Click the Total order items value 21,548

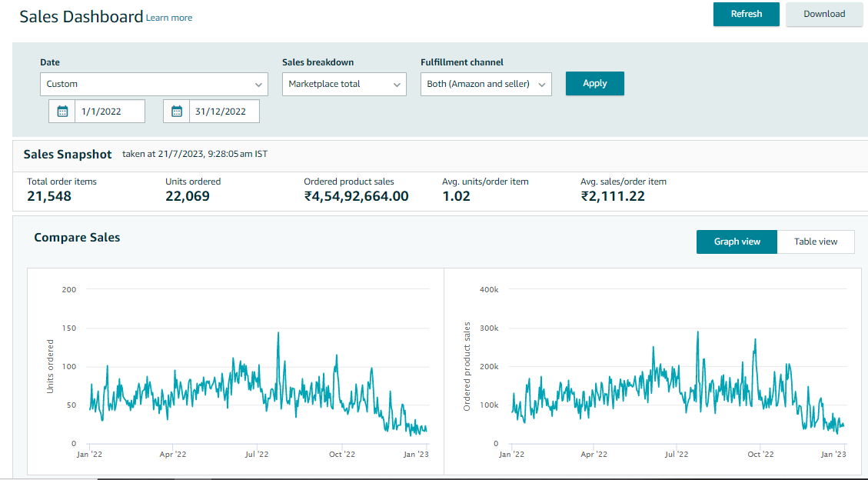(49, 196)
